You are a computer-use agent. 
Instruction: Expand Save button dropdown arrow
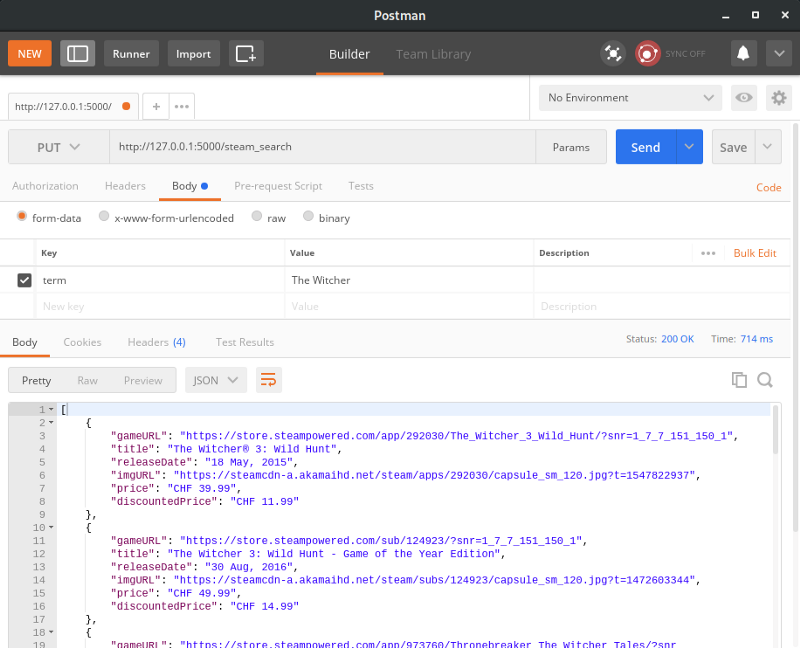click(x=767, y=147)
